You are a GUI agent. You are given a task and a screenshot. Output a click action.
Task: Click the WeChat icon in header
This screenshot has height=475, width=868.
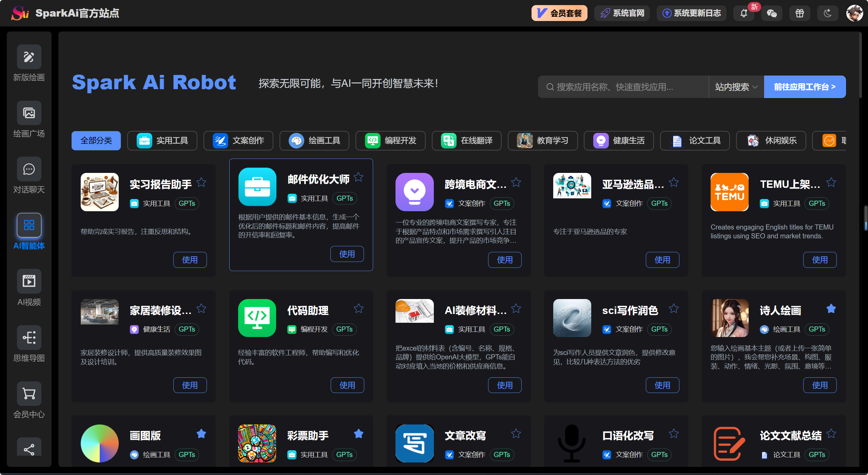(x=772, y=13)
